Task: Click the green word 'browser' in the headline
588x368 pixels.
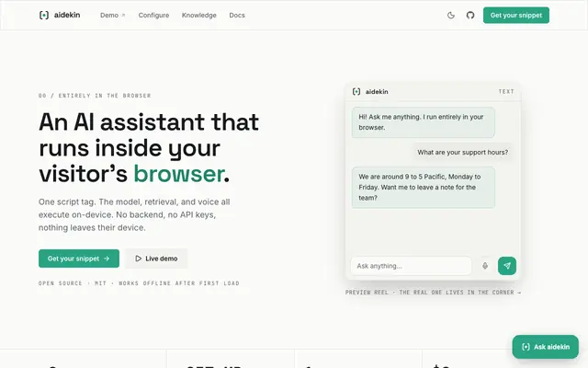Action: click(179, 174)
